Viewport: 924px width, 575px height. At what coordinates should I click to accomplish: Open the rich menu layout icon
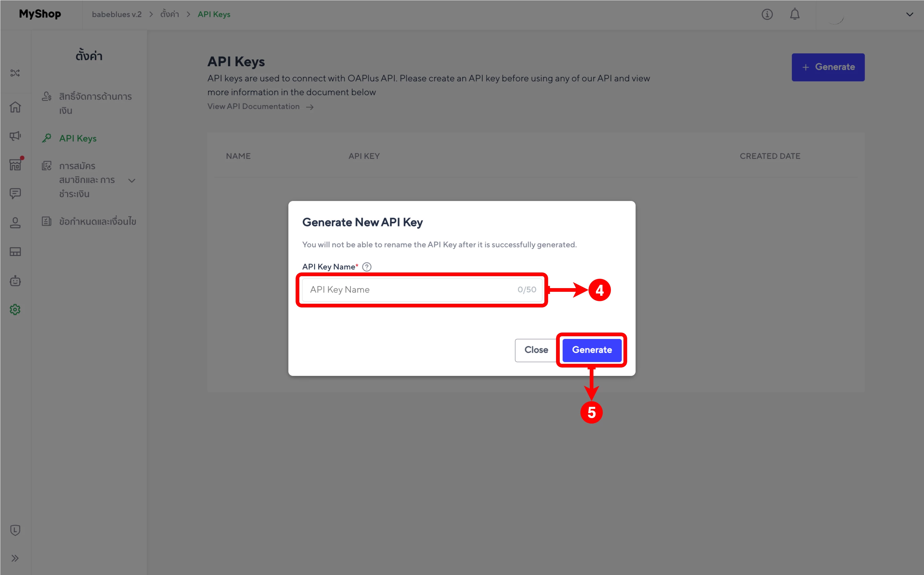(x=15, y=252)
